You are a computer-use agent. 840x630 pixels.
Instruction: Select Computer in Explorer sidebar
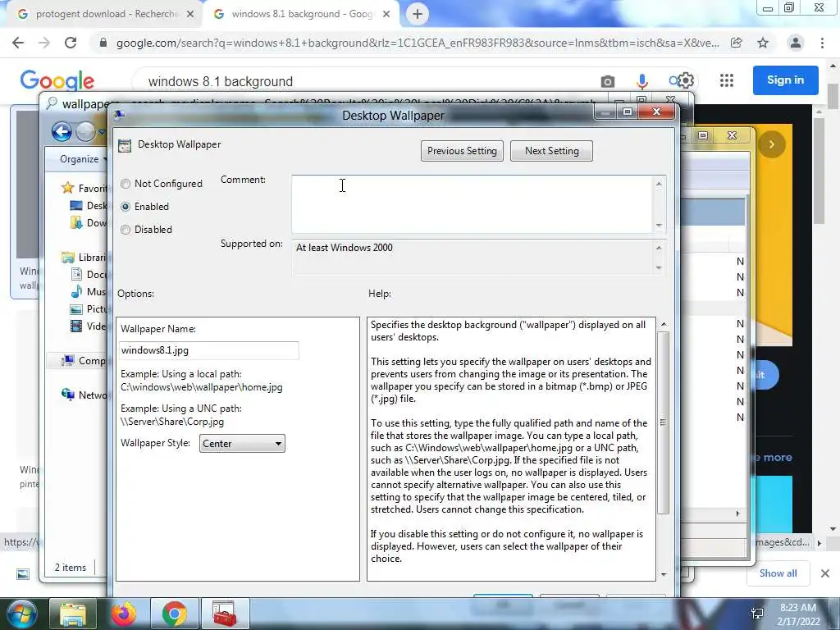[x=84, y=361]
